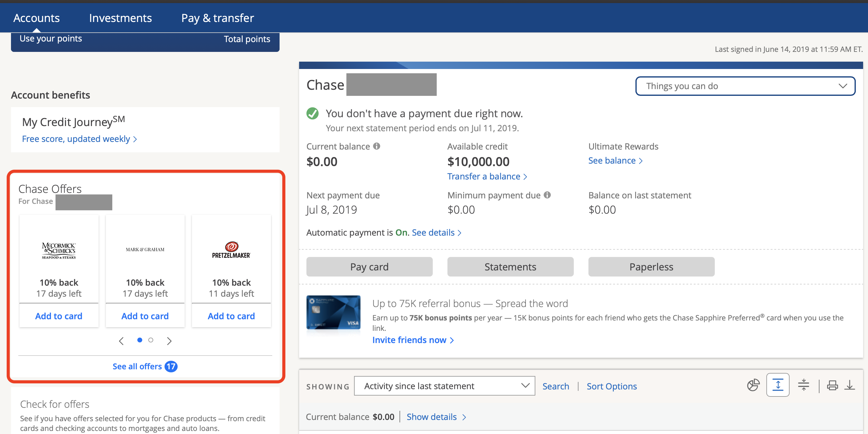Click Total points label
This screenshot has height=434, width=868.
tap(247, 39)
